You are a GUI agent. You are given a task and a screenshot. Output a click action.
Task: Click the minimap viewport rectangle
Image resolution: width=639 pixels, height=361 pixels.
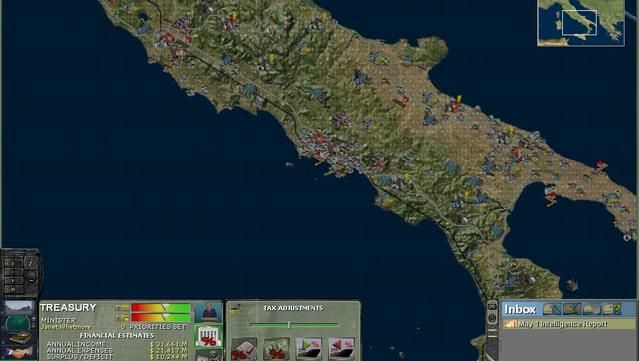(x=579, y=22)
